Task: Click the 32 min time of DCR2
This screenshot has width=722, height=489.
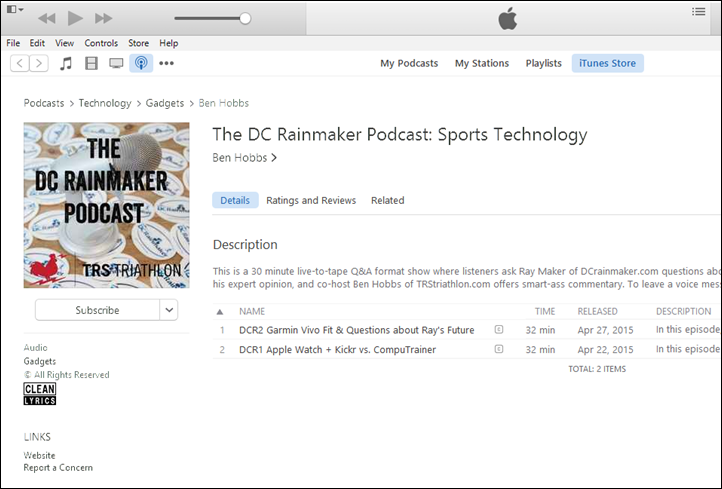Action: 540,330
